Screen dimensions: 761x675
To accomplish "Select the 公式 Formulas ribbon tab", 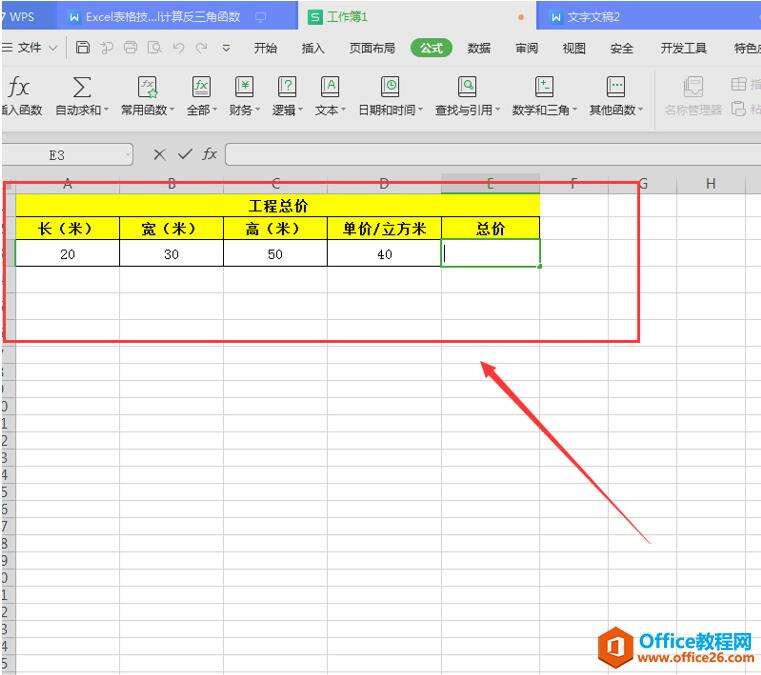I will coord(431,48).
